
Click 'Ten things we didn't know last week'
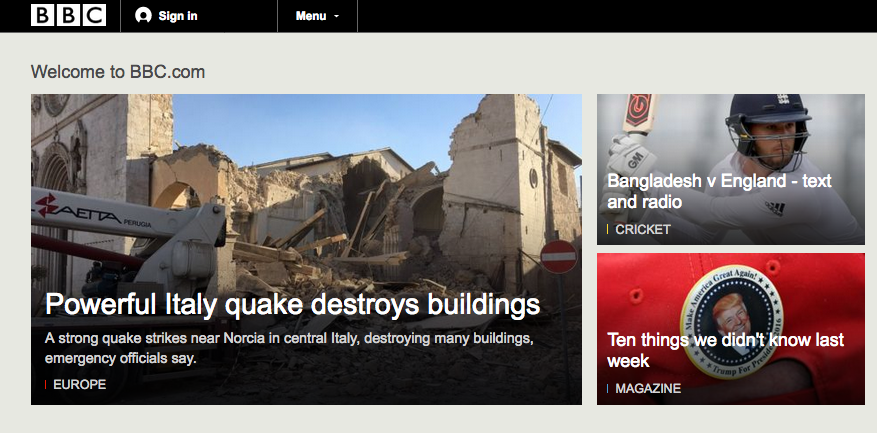(725, 350)
